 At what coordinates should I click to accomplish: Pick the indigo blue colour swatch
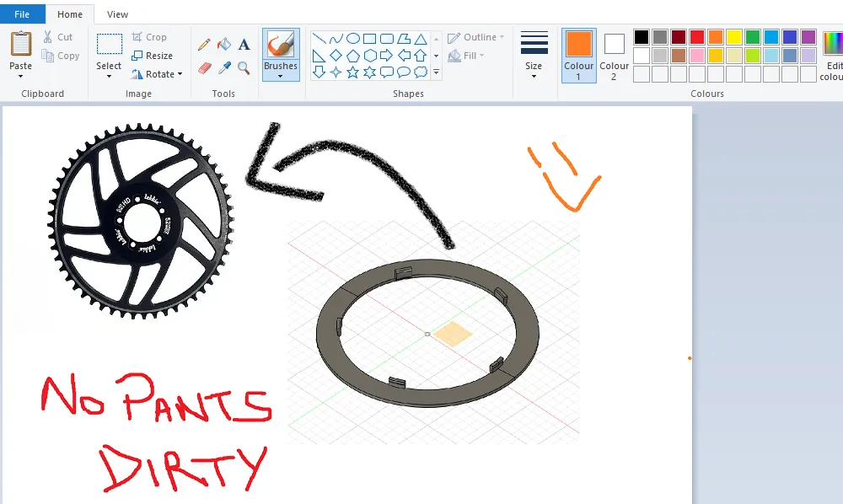(x=790, y=37)
